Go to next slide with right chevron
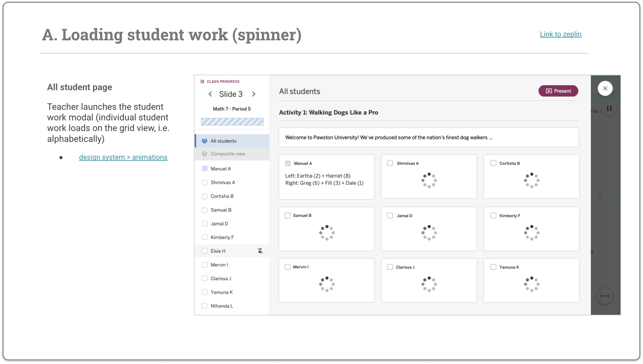 coord(254,94)
